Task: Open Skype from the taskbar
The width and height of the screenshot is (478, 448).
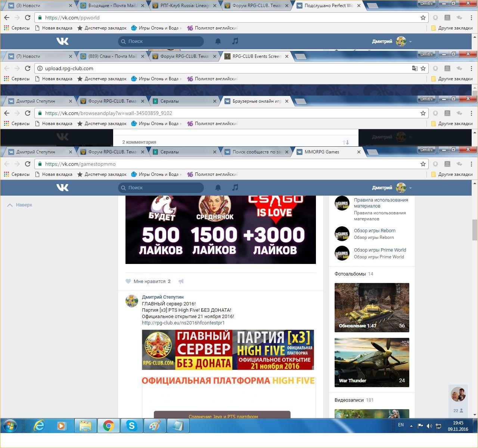Action: 131,426
